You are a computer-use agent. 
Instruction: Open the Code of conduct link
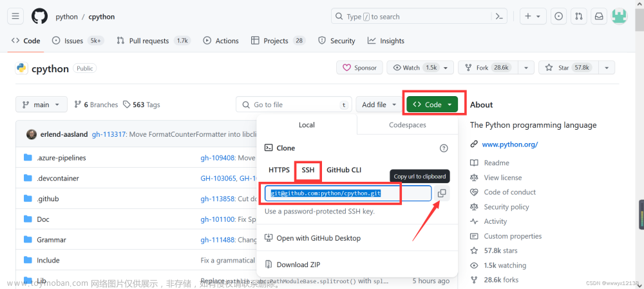[509, 192]
